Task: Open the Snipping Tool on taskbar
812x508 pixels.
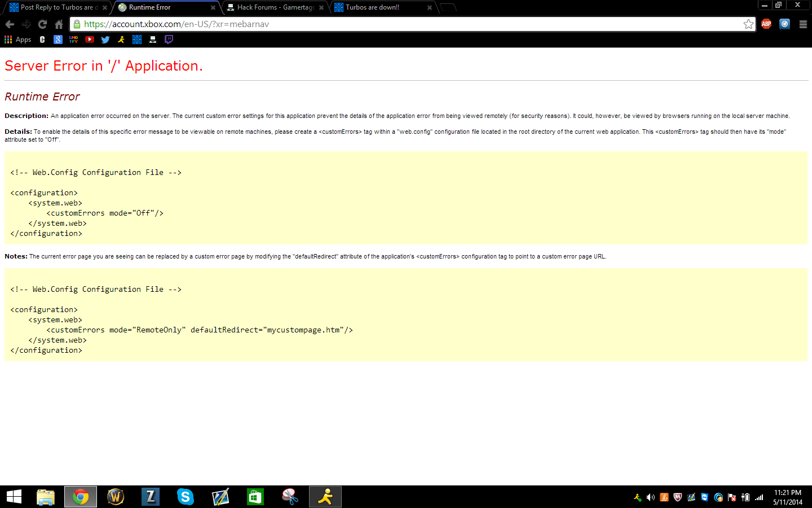Action: click(x=290, y=497)
